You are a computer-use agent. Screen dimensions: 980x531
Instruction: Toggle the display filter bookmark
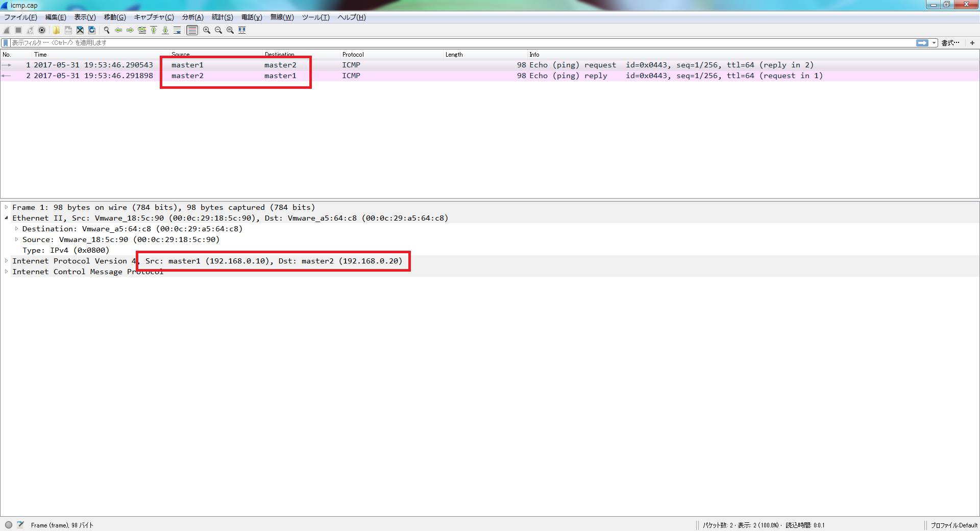pyautogui.click(x=5, y=42)
